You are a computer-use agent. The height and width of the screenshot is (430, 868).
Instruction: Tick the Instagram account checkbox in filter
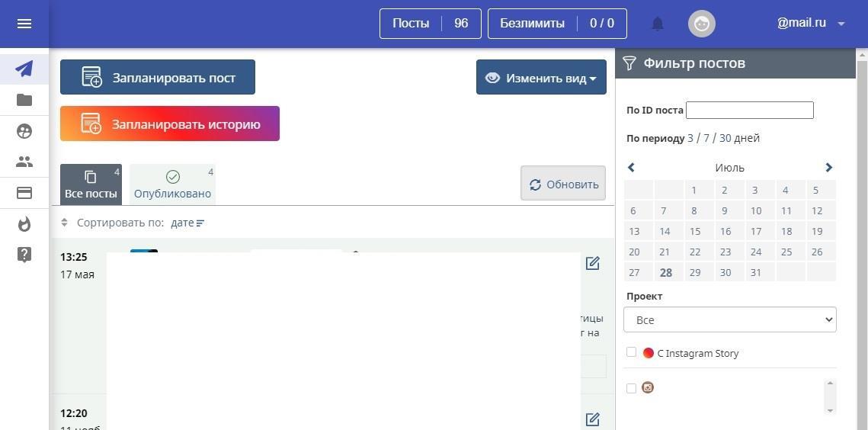631,388
